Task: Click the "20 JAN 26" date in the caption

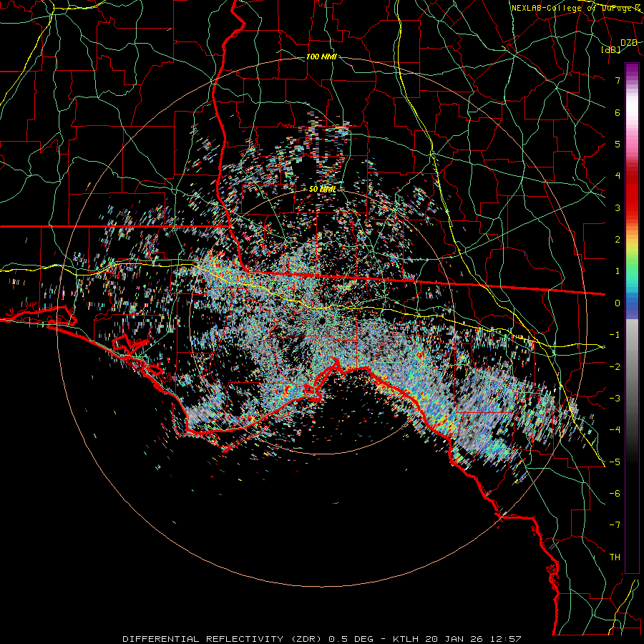Action: pyautogui.click(x=453, y=639)
